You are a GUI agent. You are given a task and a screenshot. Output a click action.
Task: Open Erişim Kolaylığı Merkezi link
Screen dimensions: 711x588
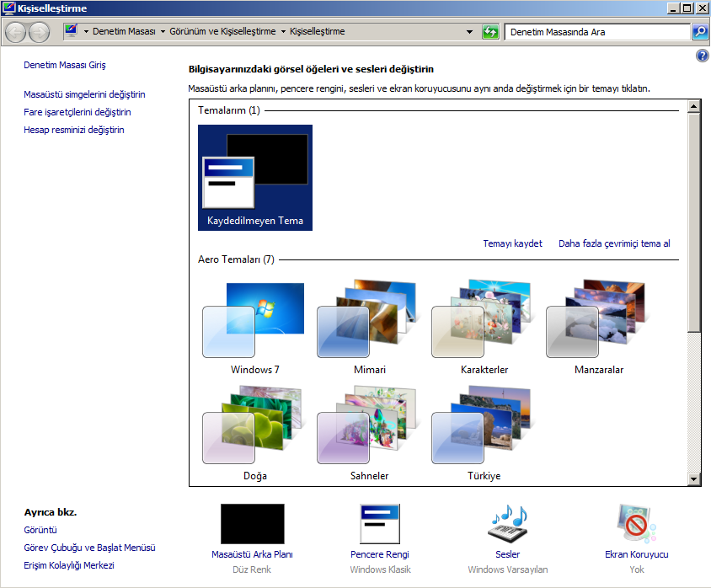69,565
